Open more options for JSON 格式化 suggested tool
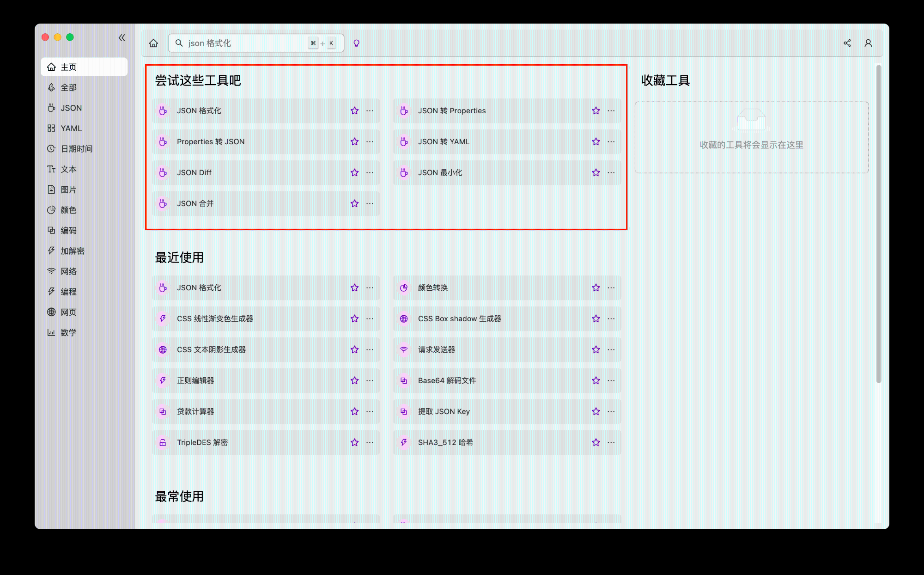 (370, 110)
